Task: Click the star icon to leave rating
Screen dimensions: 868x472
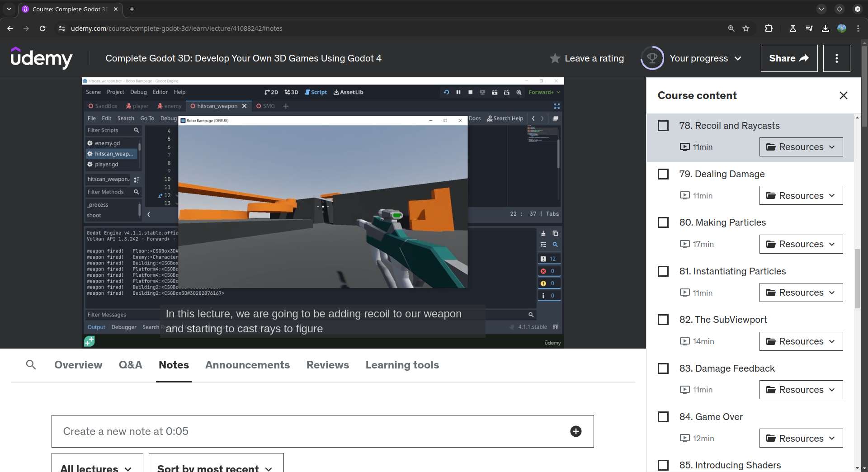Action: coord(555,58)
